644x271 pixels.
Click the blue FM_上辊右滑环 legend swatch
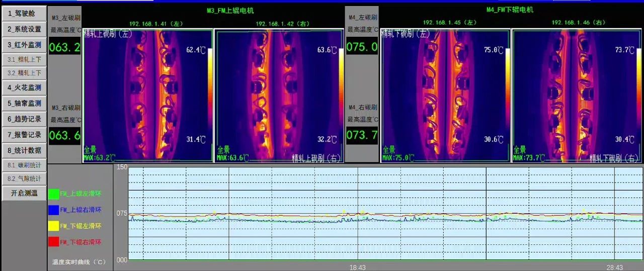coord(53,210)
